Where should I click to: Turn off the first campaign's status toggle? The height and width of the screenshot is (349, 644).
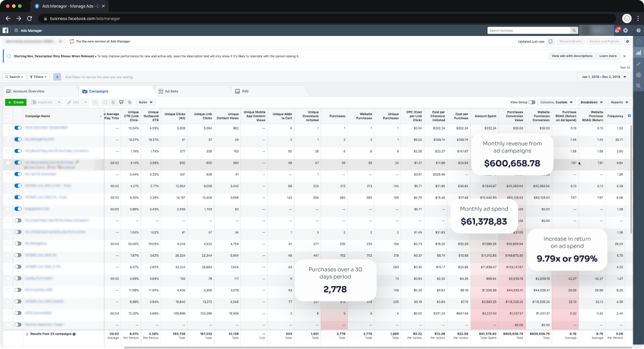17,128
